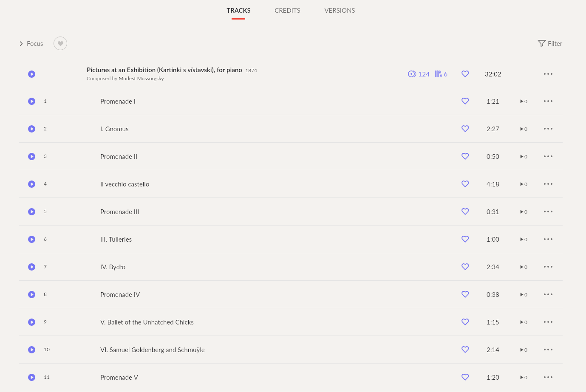The width and height of the screenshot is (586, 392).
Task: Favorite the entire Pictures at an Exhibition work
Action: coord(465,74)
